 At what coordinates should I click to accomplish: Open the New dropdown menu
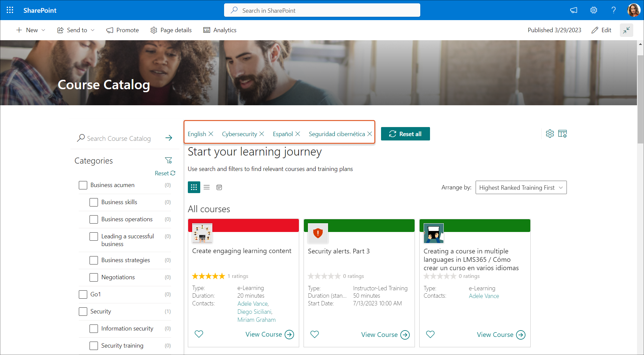(31, 30)
